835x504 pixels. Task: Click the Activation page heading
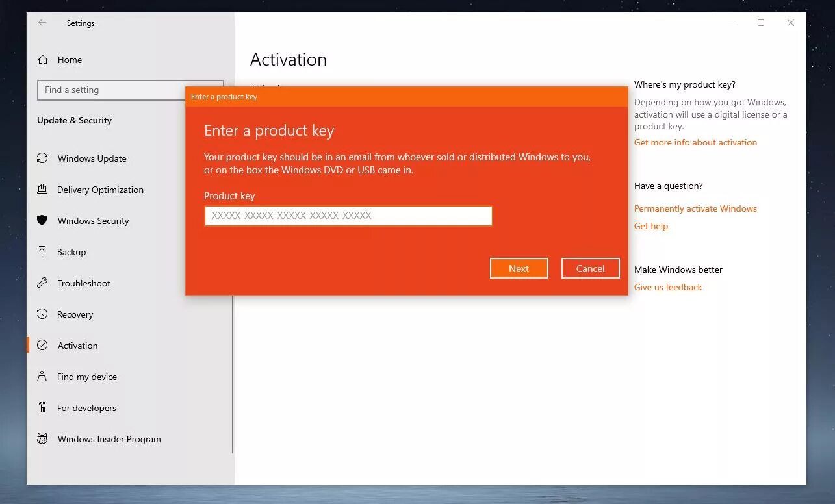tap(289, 60)
